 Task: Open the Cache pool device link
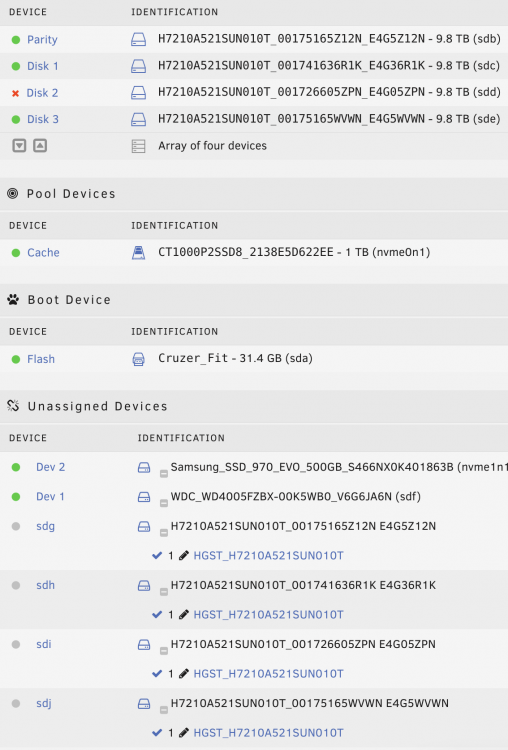(43, 253)
